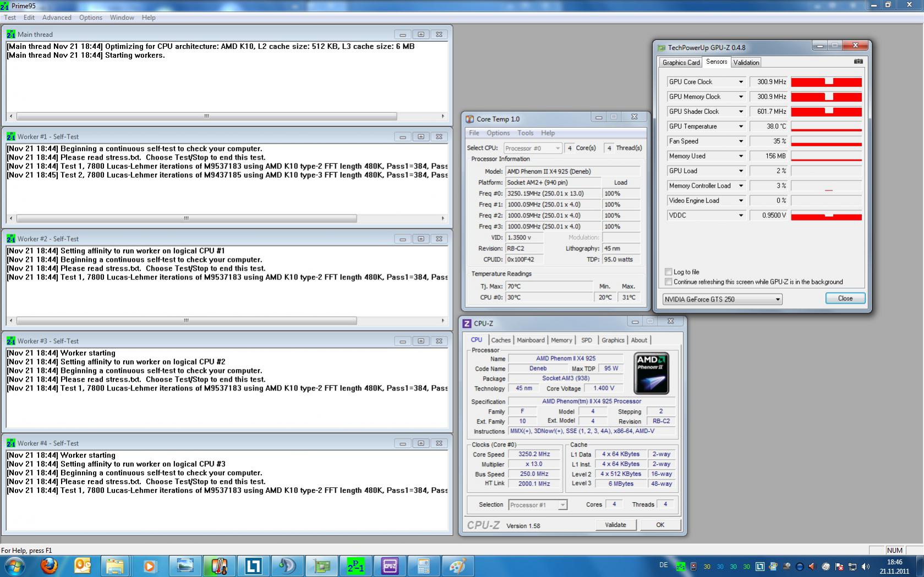
Task: Expand the GPU Core Clock sensor dropdown
Action: 741,82
